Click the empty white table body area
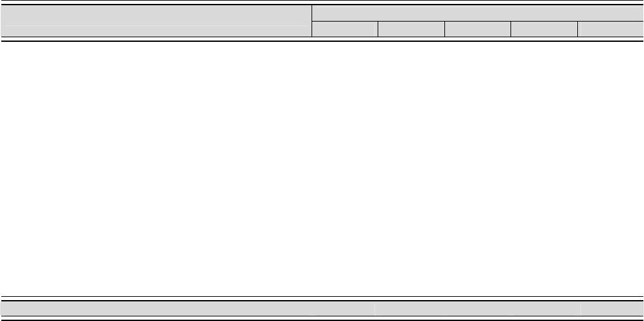 pyautogui.click(x=322, y=168)
